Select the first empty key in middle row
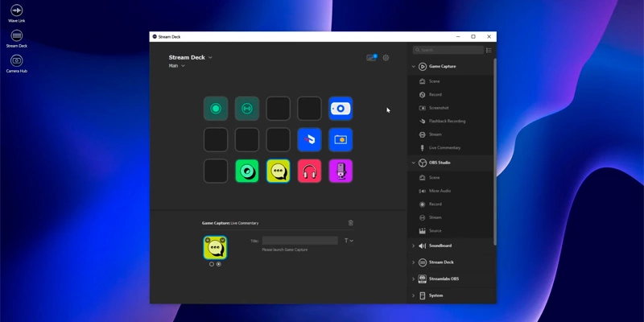 point(216,139)
